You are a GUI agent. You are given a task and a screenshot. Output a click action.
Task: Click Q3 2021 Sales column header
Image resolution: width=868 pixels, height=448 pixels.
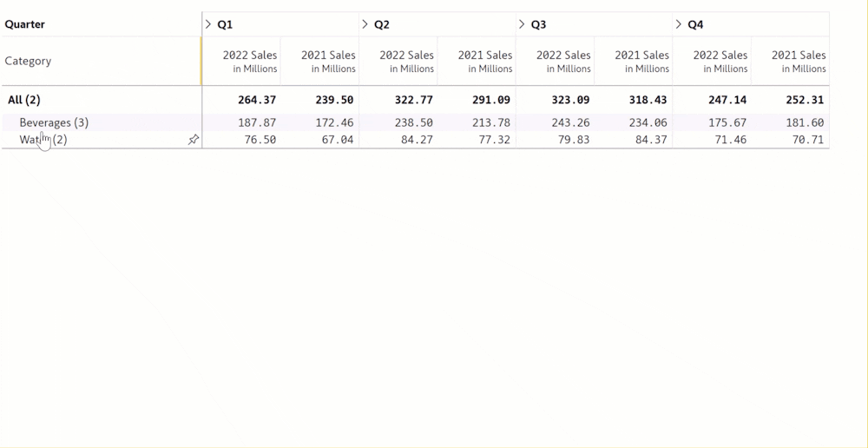(642, 61)
